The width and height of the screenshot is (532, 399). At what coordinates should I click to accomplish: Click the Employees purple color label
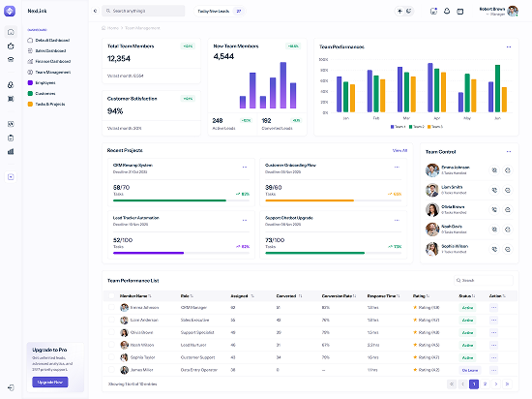pyautogui.click(x=42, y=83)
